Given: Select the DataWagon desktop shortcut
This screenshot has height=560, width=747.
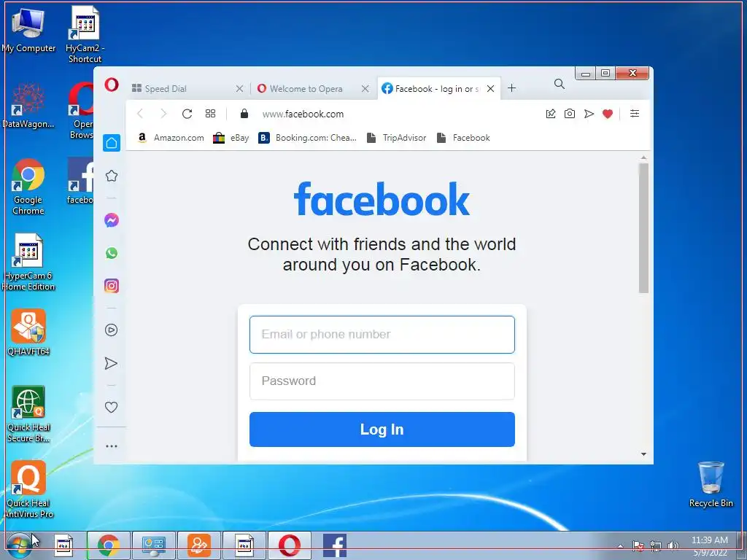Looking at the screenshot, I should [x=28, y=105].
